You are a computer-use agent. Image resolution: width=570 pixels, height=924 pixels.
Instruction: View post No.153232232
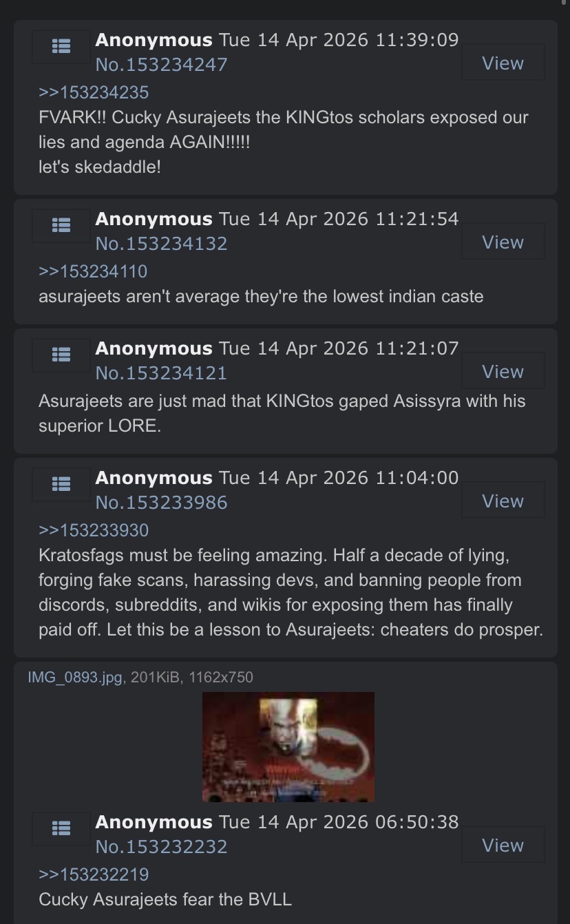click(503, 846)
